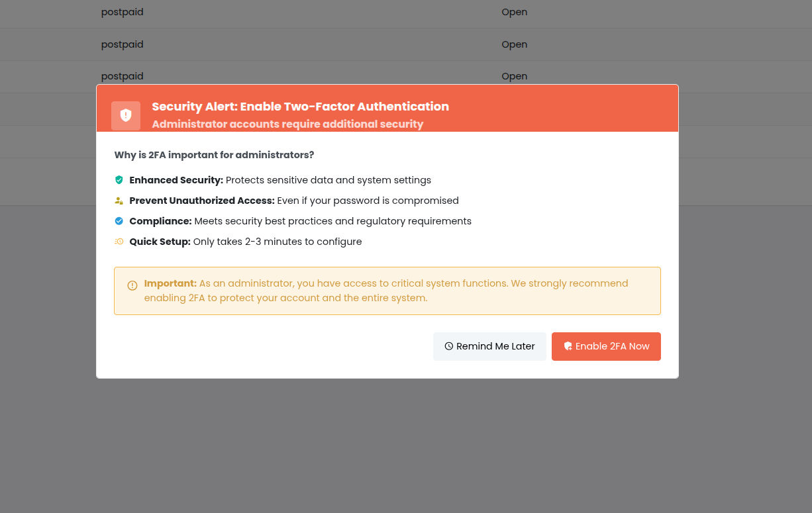The image size is (812, 513).
Task: Click the green Enhanced Security shield icon
Action: tap(119, 179)
